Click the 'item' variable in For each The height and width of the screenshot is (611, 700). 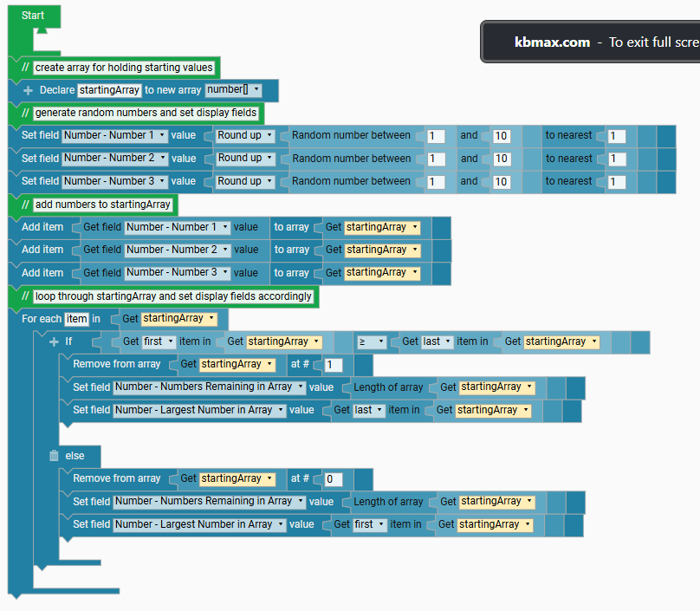pyautogui.click(x=77, y=319)
